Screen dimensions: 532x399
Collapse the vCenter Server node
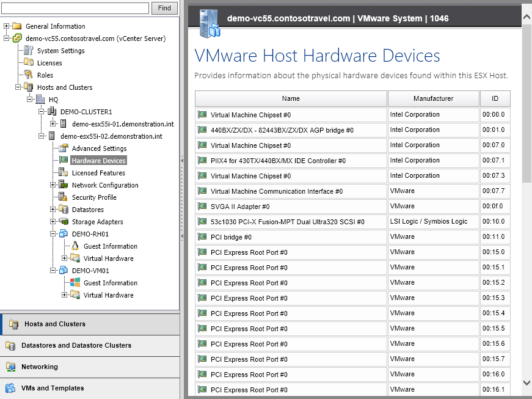click(x=6, y=38)
